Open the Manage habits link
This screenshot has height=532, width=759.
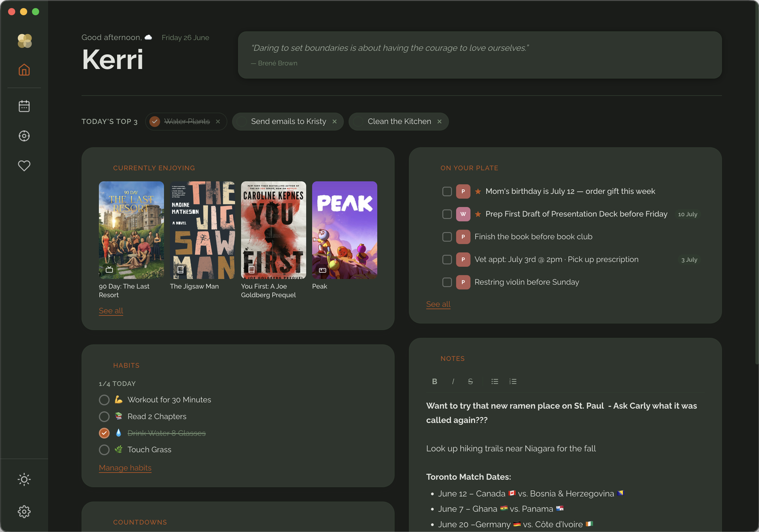tap(125, 468)
